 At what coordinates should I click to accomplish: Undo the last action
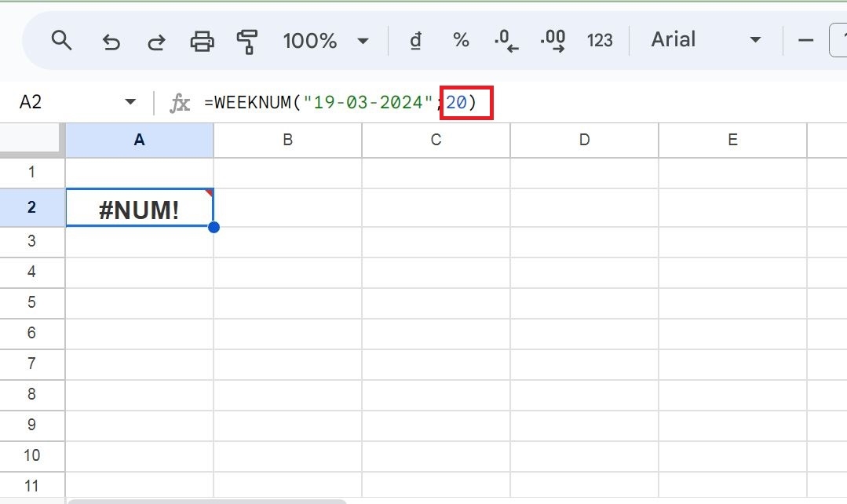click(111, 41)
